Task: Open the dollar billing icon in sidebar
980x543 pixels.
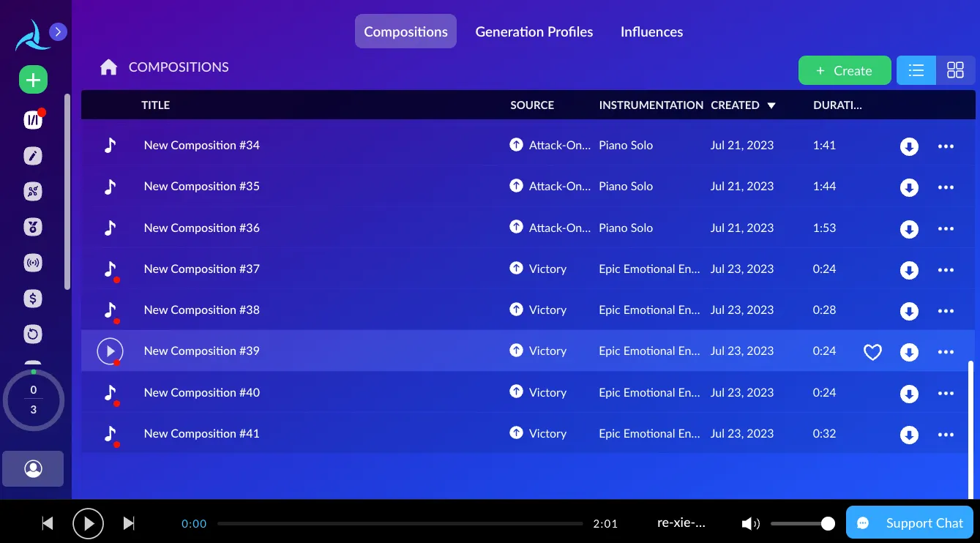Action: 33,299
